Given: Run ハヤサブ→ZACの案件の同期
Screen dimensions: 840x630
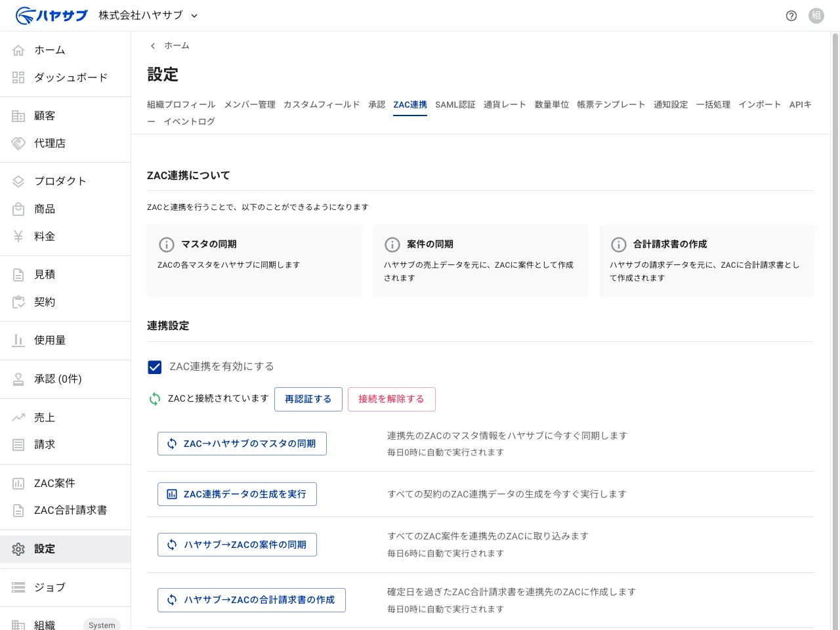Looking at the screenshot, I should (237, 545).
